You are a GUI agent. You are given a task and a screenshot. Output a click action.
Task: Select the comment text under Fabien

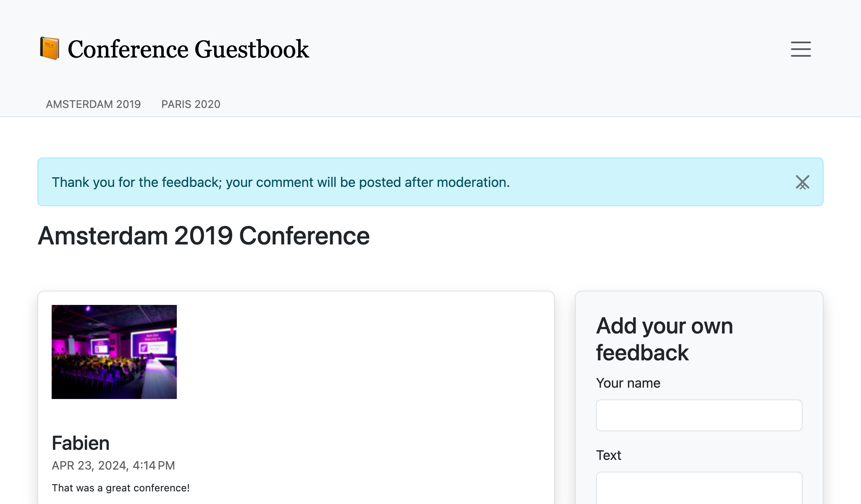coord(121,488)
